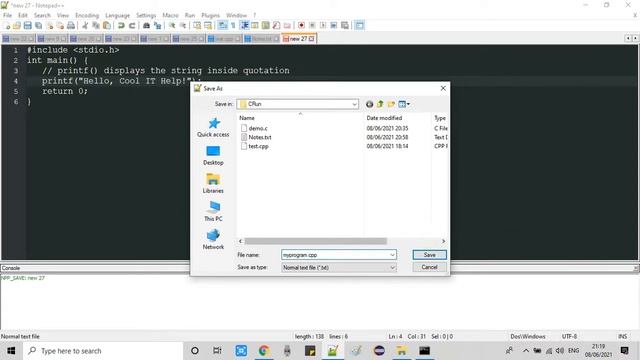Click the Playback Macro toolbar icon

tap(323, 25)
